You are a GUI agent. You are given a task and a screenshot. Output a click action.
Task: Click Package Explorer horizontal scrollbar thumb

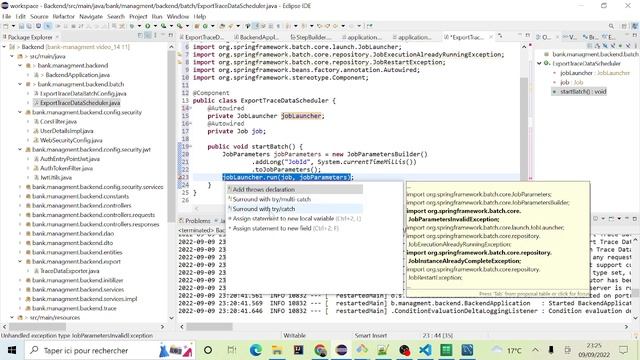point(37,327)
